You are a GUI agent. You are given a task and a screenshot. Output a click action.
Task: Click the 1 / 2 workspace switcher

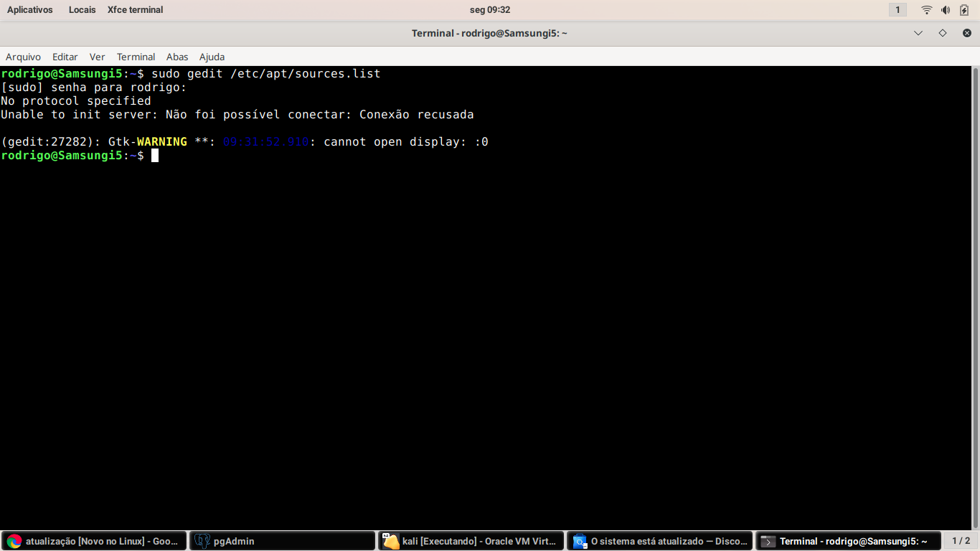(961, 541)
